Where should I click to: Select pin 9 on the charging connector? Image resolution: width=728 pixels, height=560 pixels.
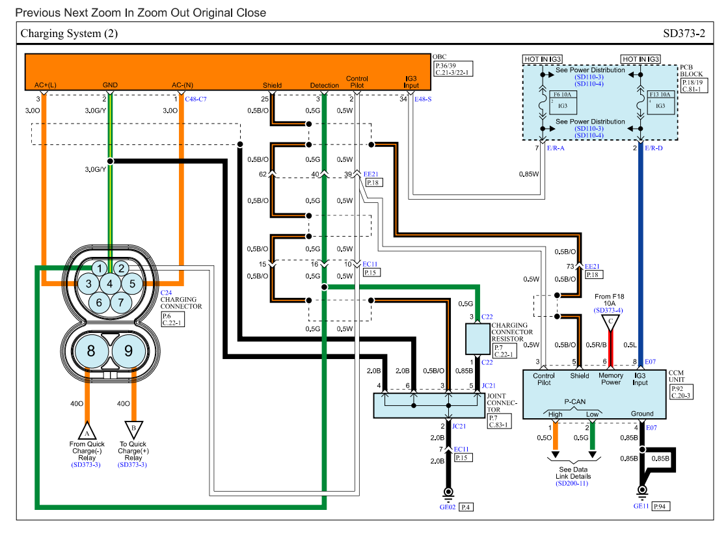pos(128,351)
